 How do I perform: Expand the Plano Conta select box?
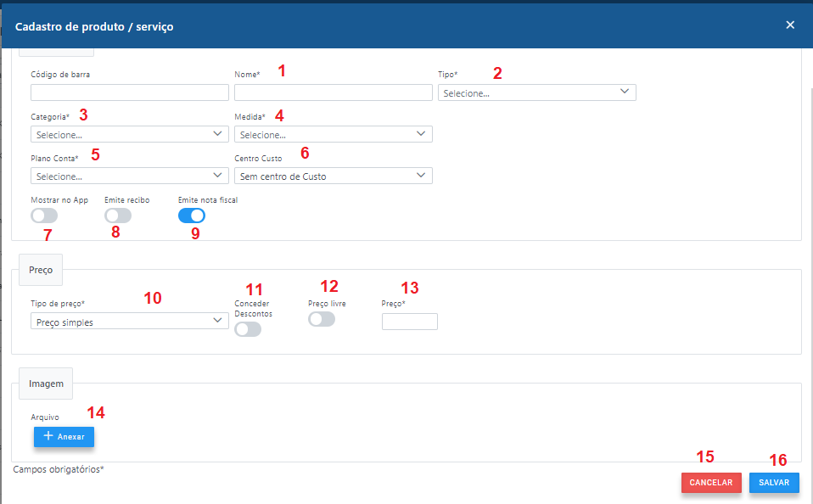point(129,176)
